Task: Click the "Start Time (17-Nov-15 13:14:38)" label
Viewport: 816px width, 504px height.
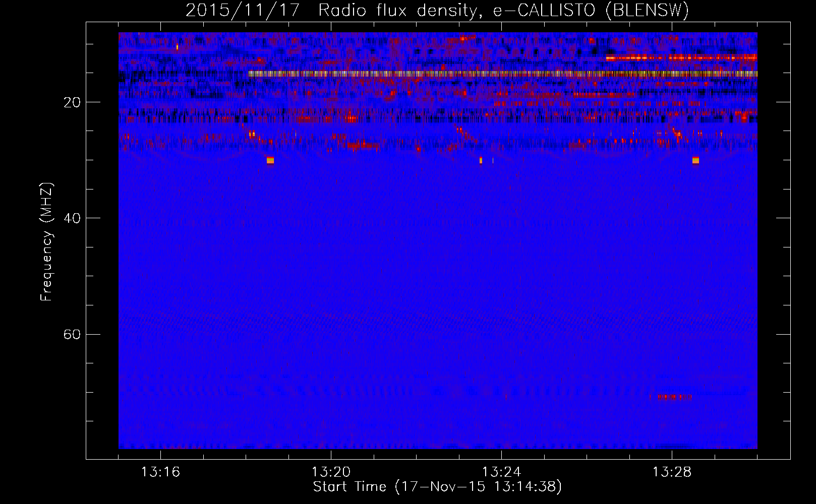Action: [x=437, y=487]
